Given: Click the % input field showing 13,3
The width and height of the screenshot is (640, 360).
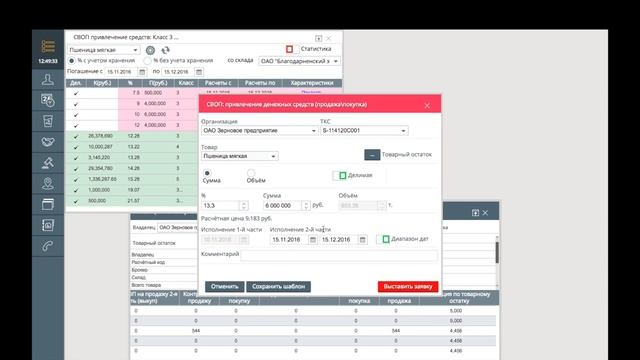Looking at the screenshot, I should [x=220, y=205].
